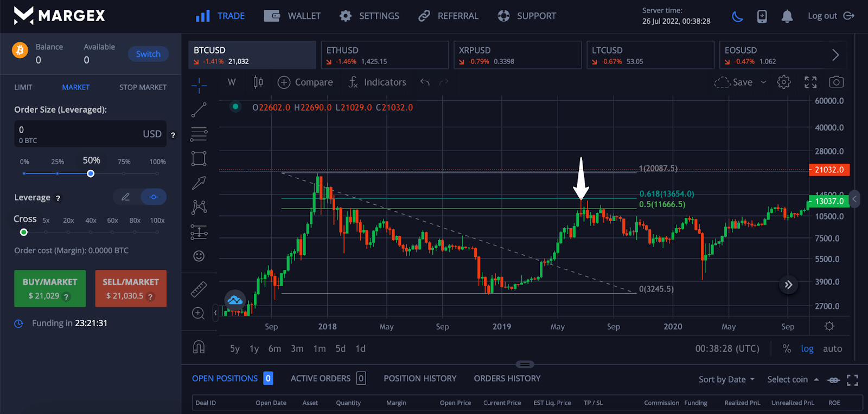Activate the magnet snap tool

pos(199,347)
